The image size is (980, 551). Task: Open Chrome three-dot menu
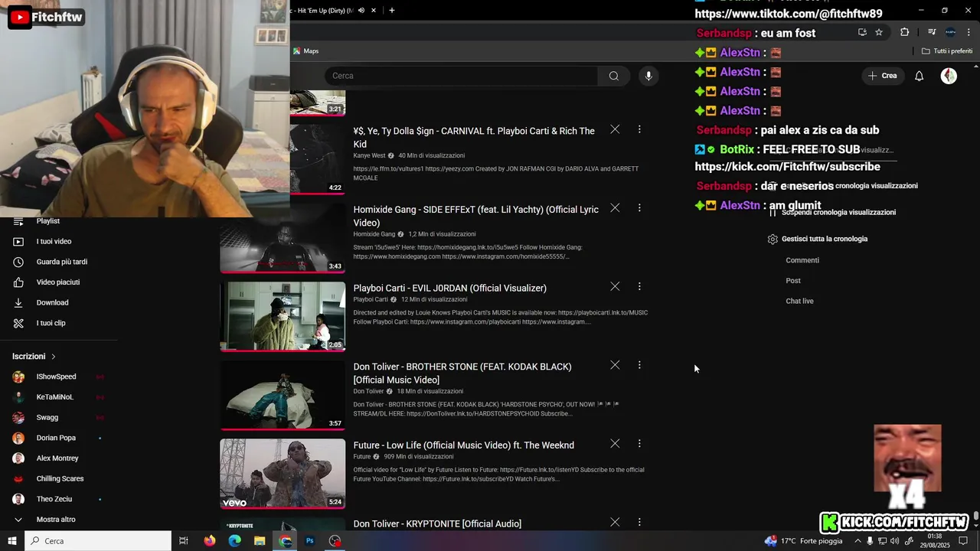pyautogui.click(x=968, y=32)
